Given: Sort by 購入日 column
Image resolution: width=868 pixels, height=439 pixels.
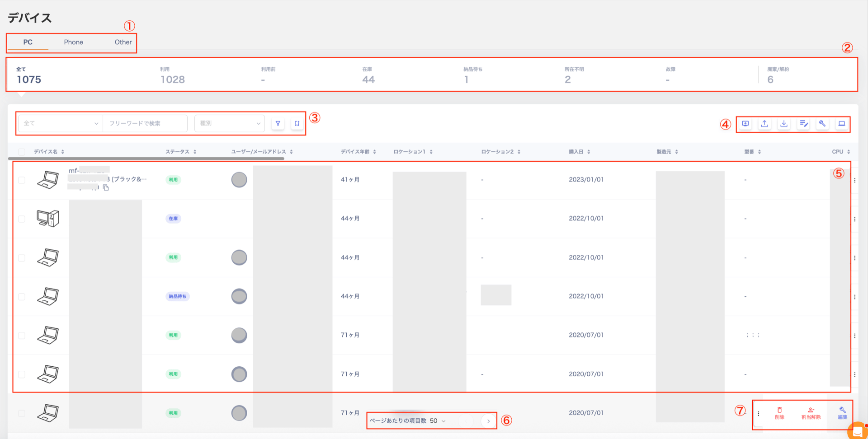Looking at the screenshot, I should click(589, 152).
